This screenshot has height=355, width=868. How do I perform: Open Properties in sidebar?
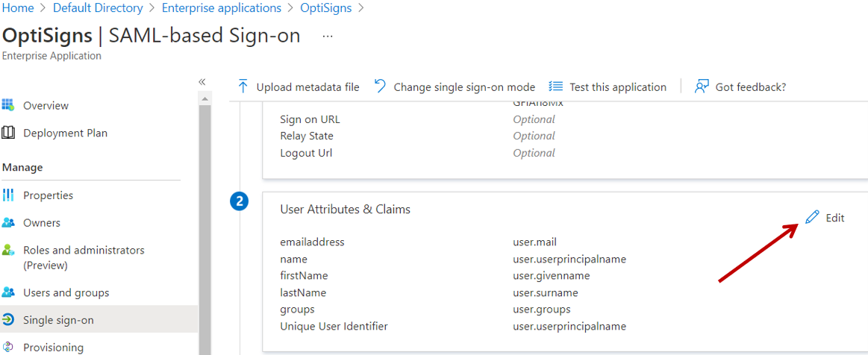[x=49, y=195]
